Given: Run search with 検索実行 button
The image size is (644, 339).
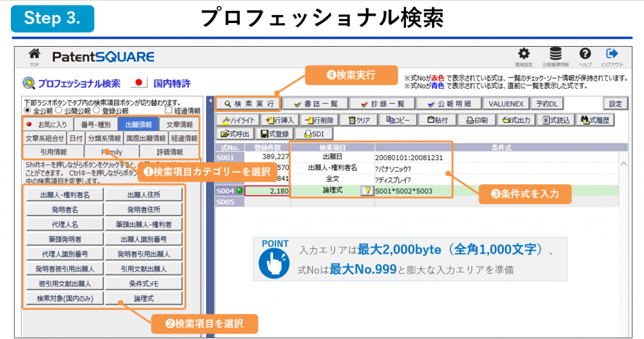Looking at the screenshot, I should pos(244,104).
